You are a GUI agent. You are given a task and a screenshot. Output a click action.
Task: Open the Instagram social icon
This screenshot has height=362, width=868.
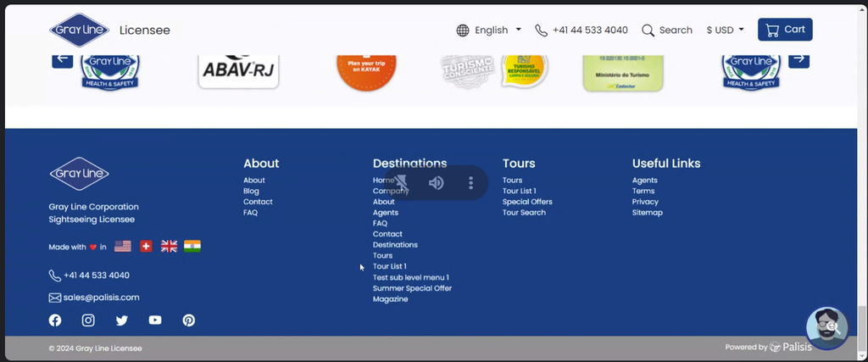[88, 320]
